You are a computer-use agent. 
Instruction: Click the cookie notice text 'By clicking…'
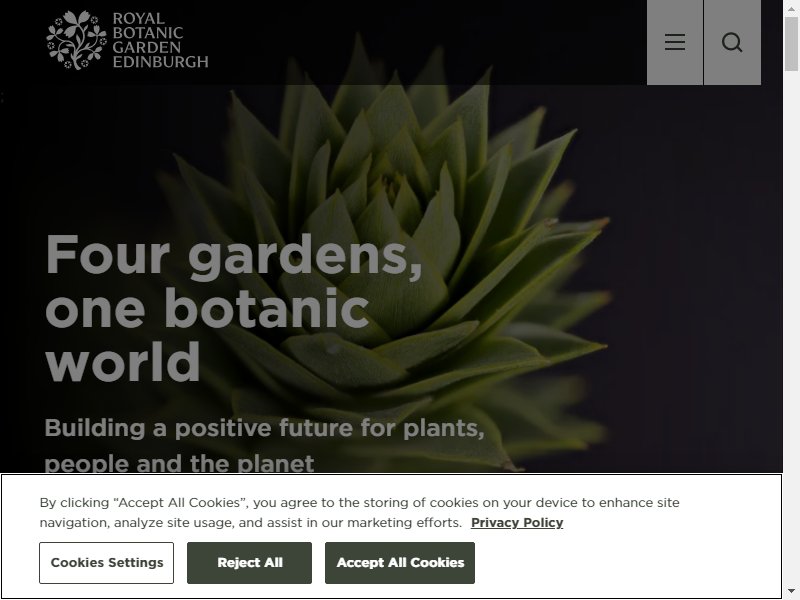click(359, 513)
